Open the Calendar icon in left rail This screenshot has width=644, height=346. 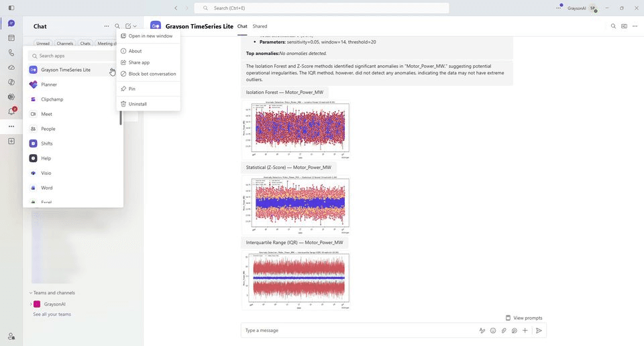pos(11,38)
